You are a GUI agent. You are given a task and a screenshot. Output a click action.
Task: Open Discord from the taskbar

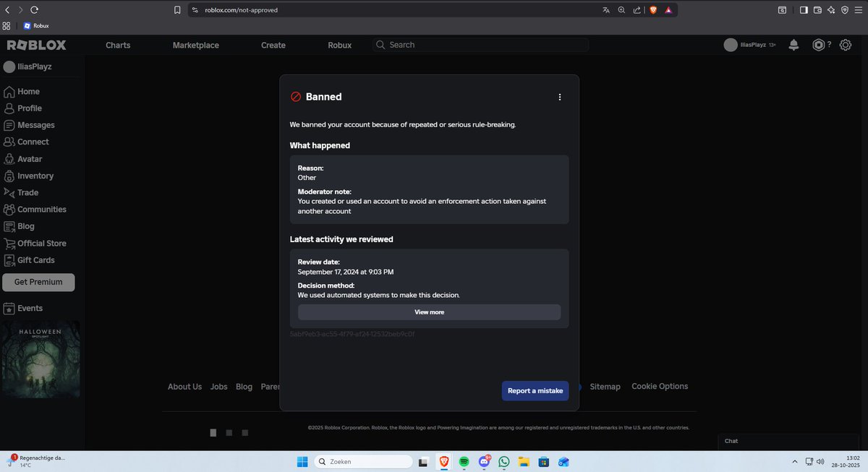(483, 461)
